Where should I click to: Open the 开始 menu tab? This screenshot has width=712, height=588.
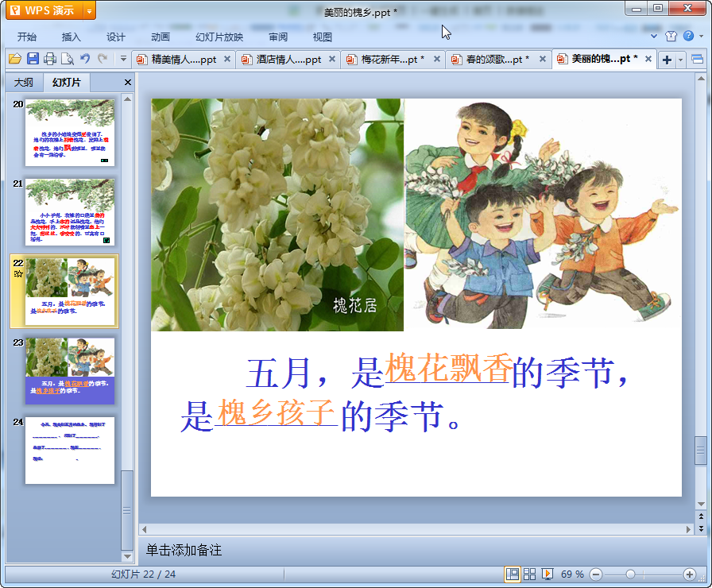click(x=27, y=37)
